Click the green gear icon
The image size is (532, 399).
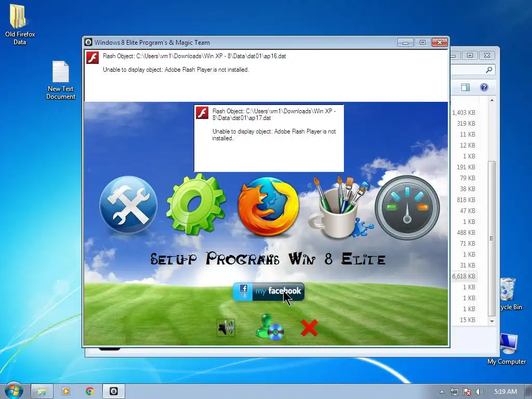point(196,204)
